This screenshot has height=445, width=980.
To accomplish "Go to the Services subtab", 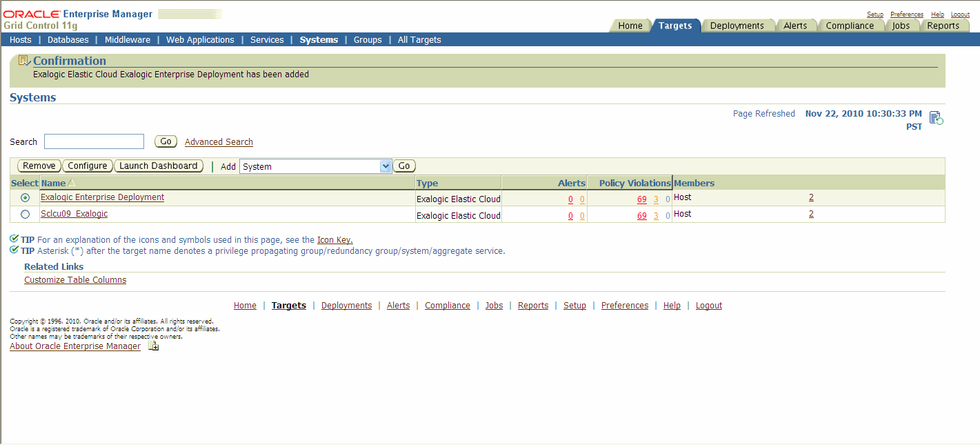I will click(x=267, y=40).
